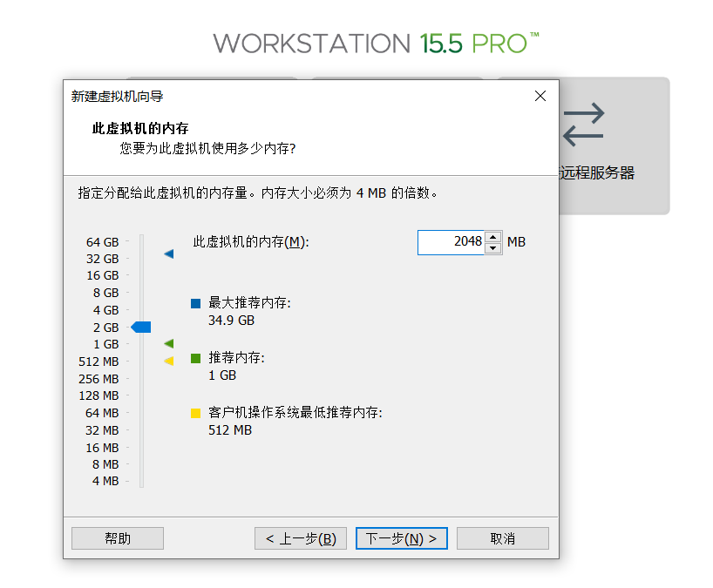Click the 4 GB scale label

pos(105,310)
